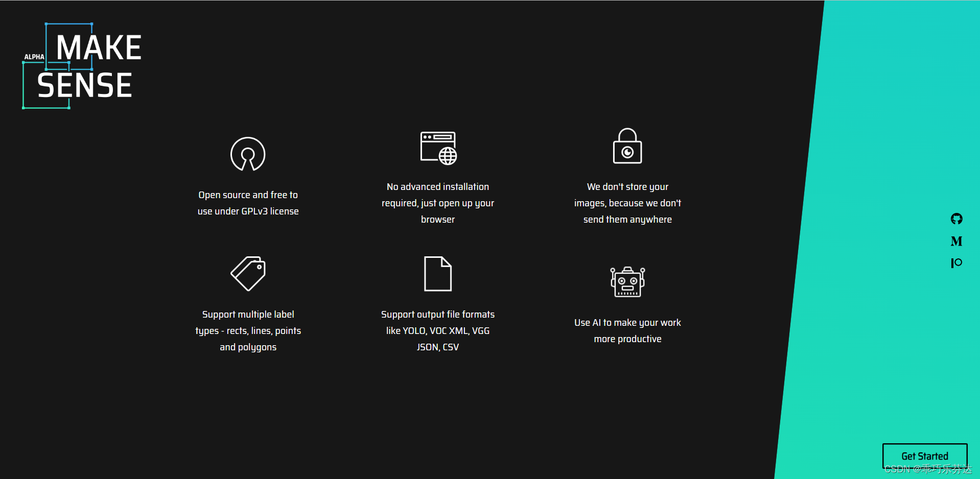
Task: Click 'Support multiple label types' text
Action: click(248, 330)
